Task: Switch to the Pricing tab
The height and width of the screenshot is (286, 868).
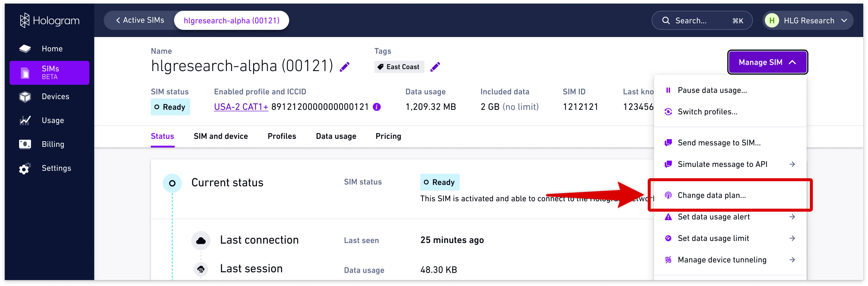Action: click(x=388, y=136)
